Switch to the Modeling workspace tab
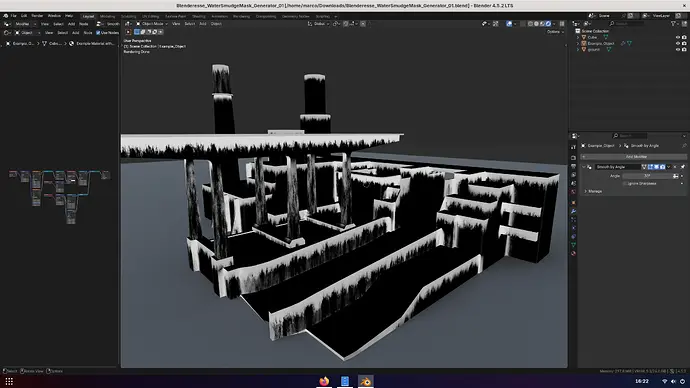Image resolution: width=690 pixels, height=388 pixels. (107, 16)
